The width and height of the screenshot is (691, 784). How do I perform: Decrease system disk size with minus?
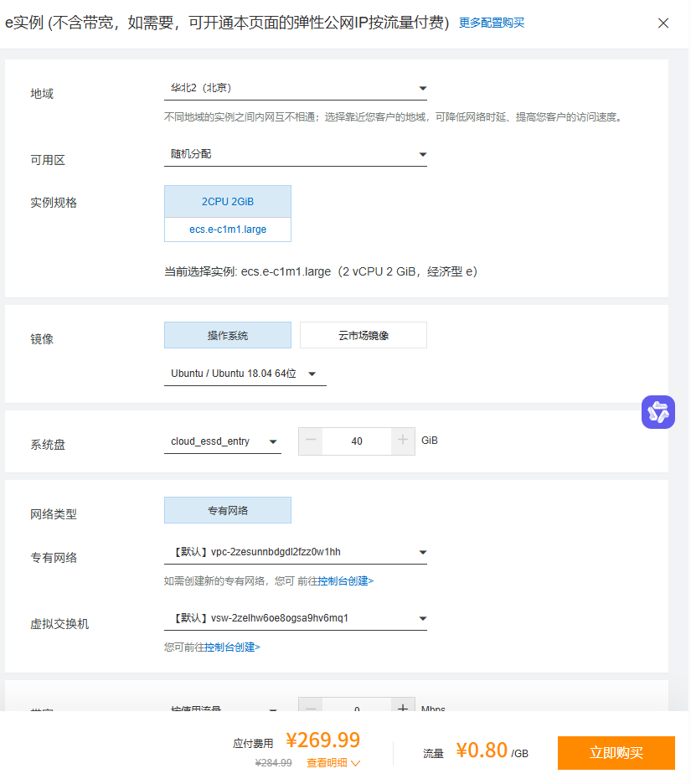click(x=311, y=441)
